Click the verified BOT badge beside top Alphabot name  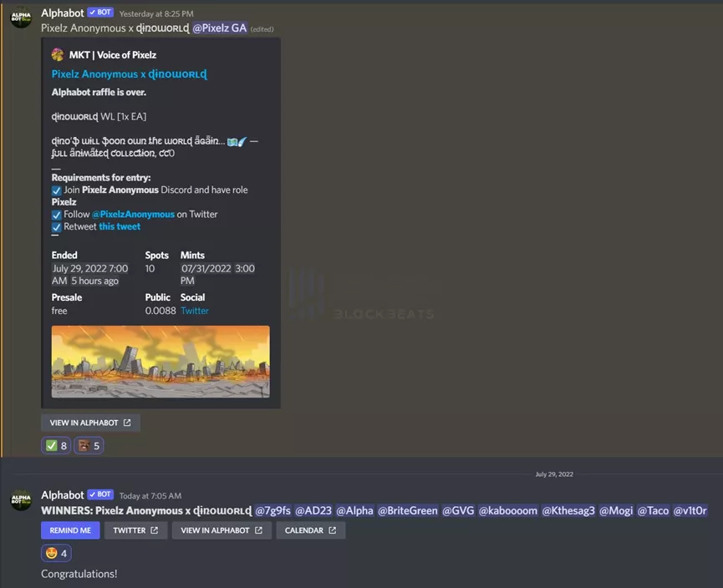click(x=100, y=13)
